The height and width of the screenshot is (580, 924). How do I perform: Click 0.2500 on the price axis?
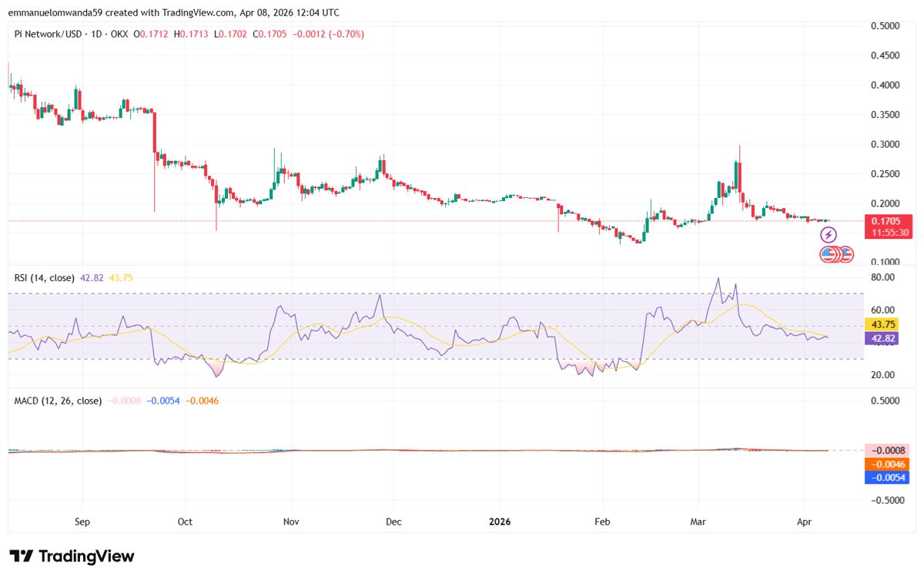[885, 174]
